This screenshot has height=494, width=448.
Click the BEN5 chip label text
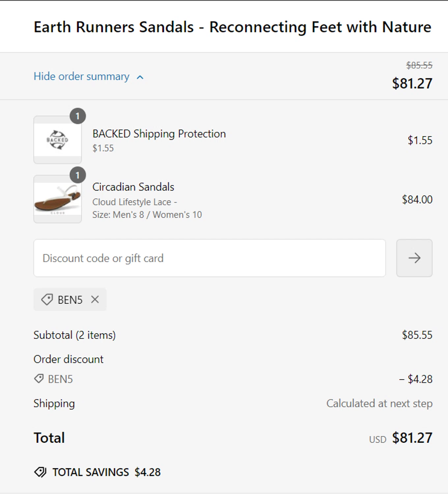pos(70,300)
